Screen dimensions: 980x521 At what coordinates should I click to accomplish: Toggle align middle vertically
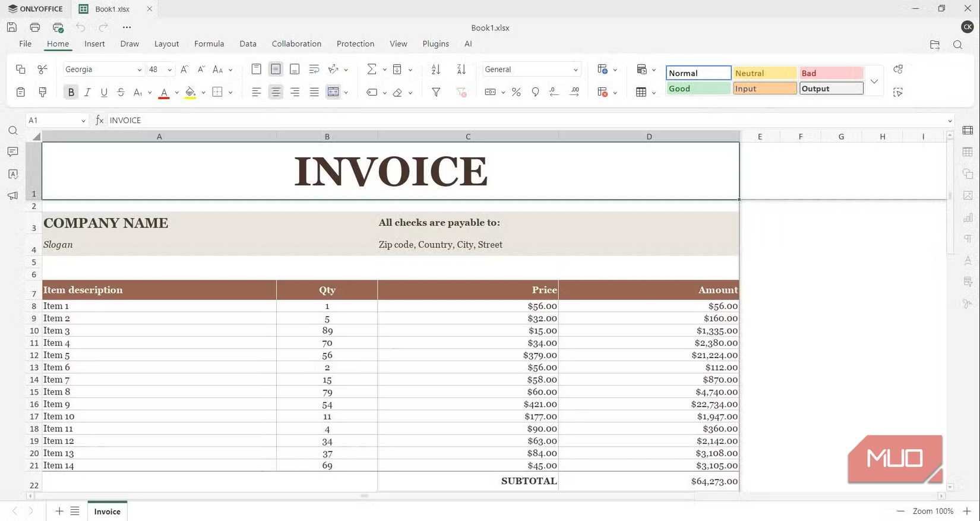(276, 70)
